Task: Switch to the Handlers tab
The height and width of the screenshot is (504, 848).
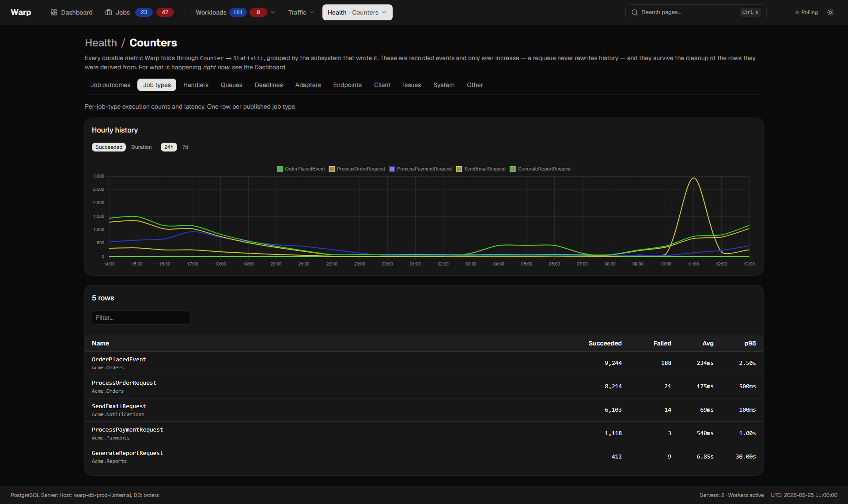Action: (196, 85)
